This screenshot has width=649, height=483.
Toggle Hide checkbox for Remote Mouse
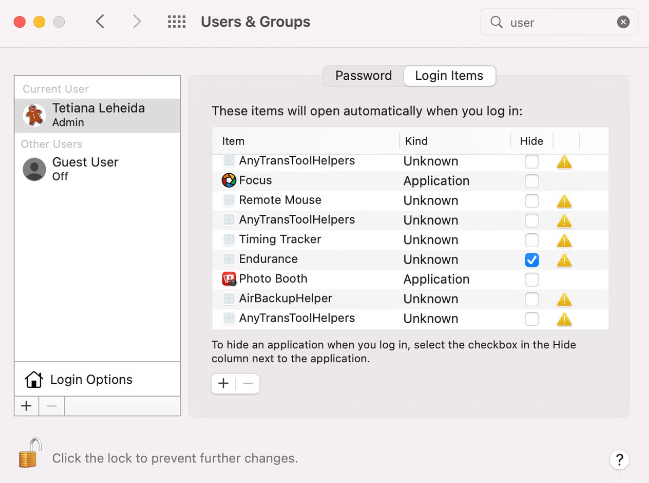point(532,201)
